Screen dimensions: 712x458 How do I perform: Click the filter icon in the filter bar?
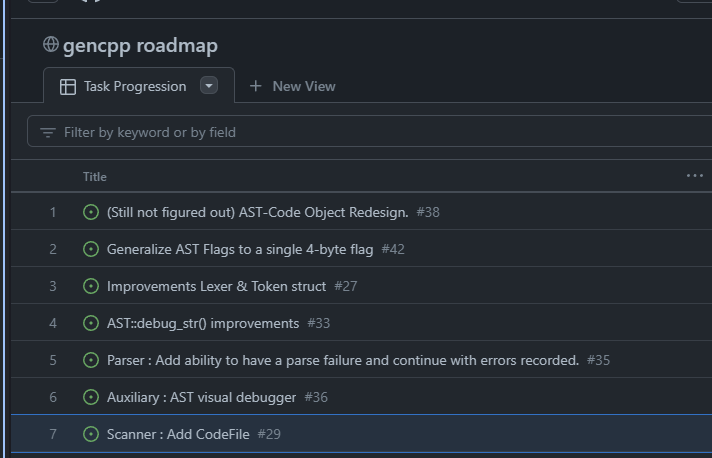(47, 132)
